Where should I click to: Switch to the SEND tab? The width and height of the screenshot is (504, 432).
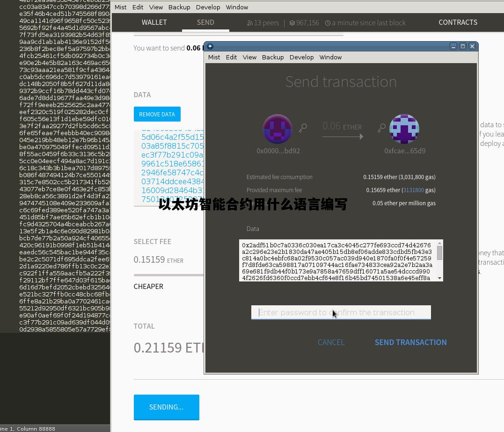click(x=205, y=22)
